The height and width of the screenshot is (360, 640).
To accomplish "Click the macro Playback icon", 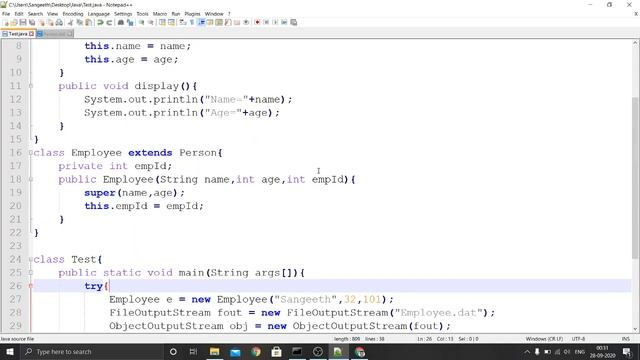I will 275,22.
